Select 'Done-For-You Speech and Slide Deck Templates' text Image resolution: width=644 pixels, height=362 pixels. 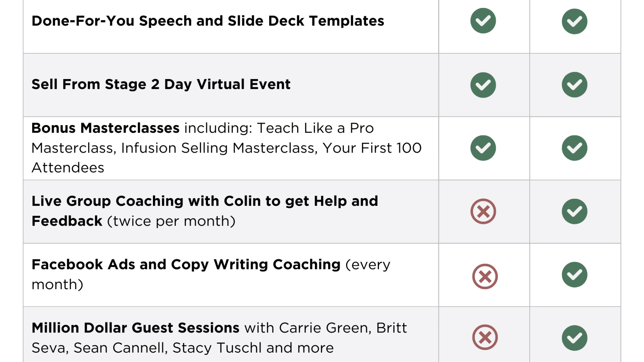(x=208, y=21)
